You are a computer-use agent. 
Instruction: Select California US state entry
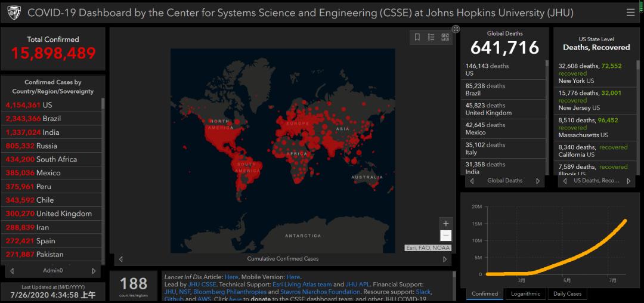[596, 151]
